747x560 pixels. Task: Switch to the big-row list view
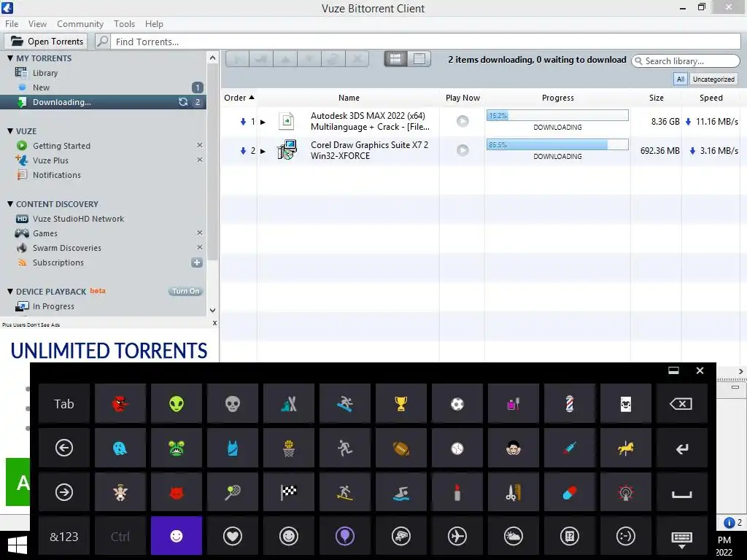[x=395, y=58]
